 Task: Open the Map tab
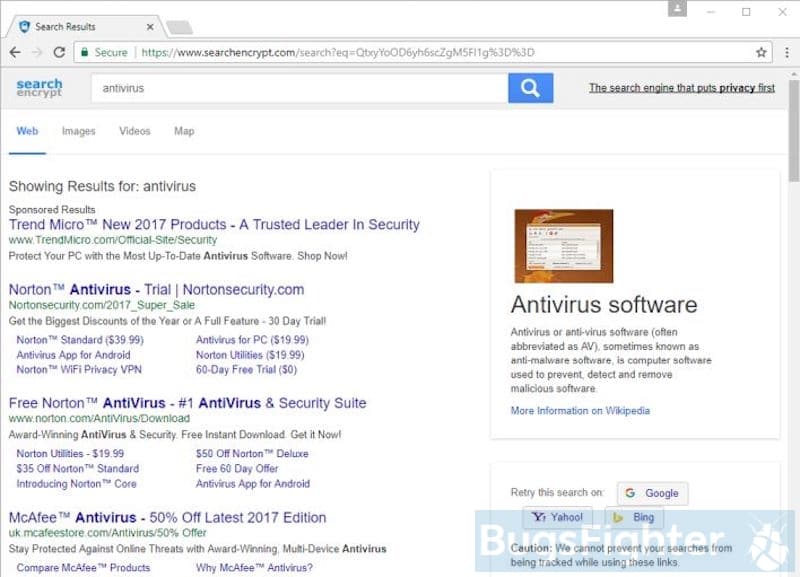point(184,131)
